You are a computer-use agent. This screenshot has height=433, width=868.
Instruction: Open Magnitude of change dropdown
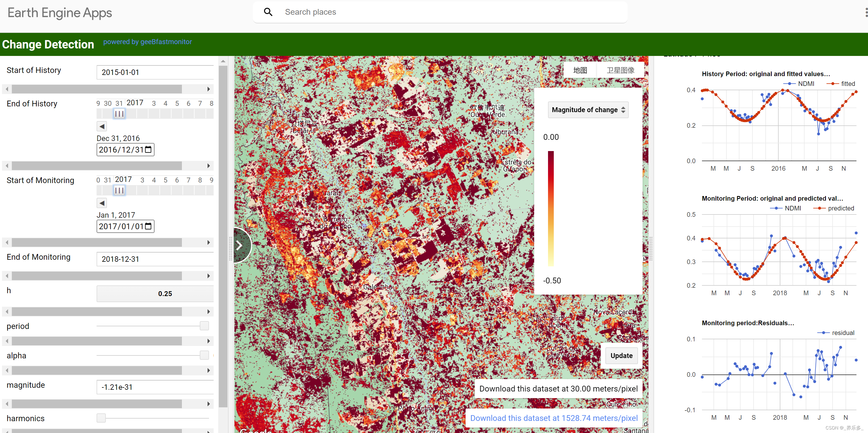click(x=588, y=110)
